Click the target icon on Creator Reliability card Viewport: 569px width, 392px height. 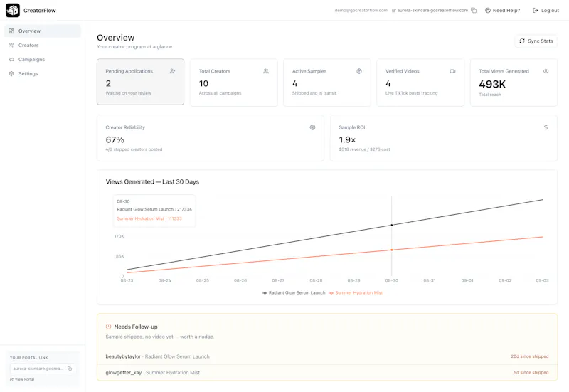[312, 127]
